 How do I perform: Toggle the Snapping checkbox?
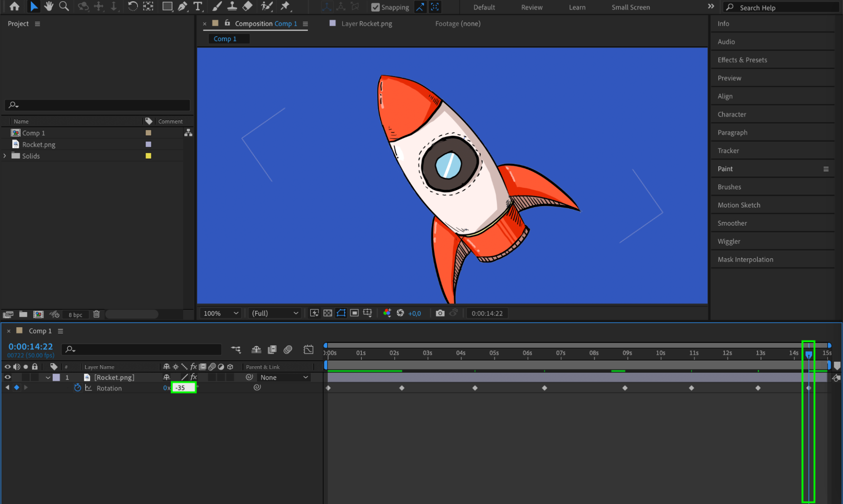click(375, 7)
